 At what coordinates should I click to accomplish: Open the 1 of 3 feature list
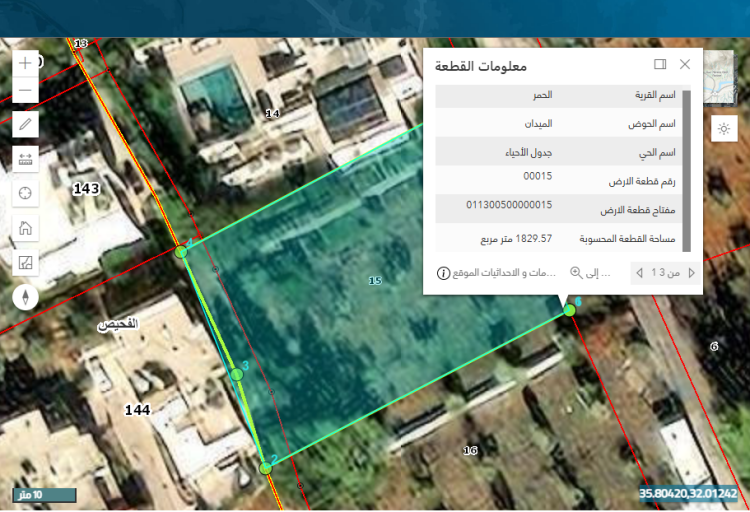(x=664, y=273)
